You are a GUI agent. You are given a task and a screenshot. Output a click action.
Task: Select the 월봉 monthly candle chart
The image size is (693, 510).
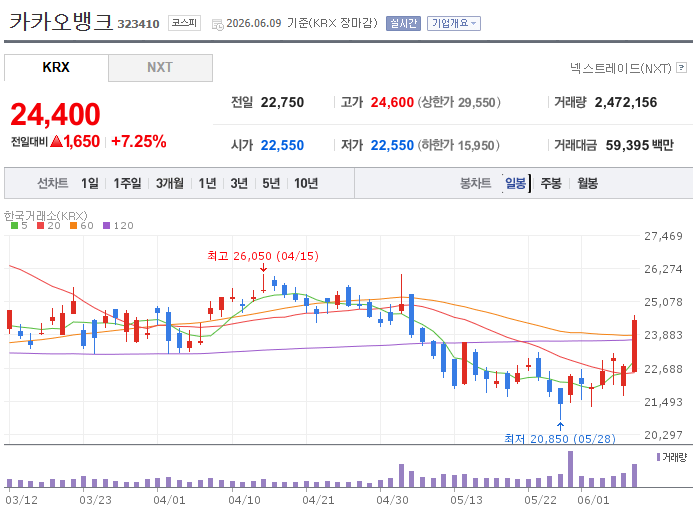pyautogui.click(x=587, y=183)
